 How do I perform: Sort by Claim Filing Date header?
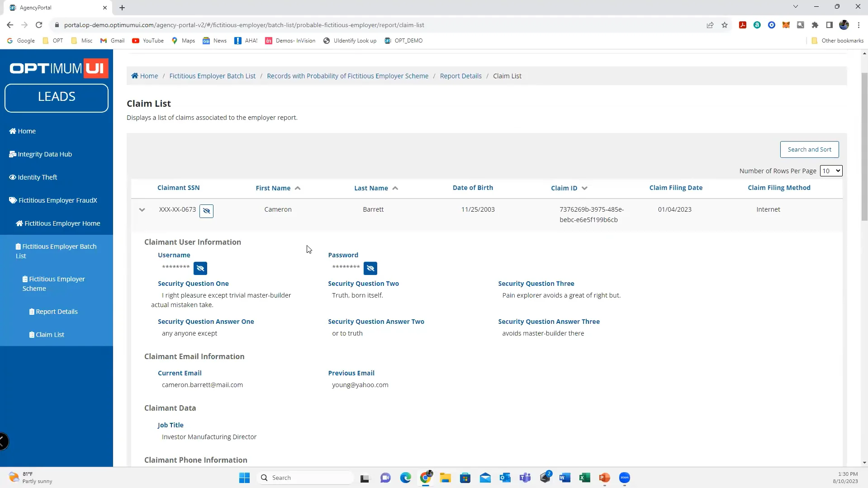coord(676,188)
